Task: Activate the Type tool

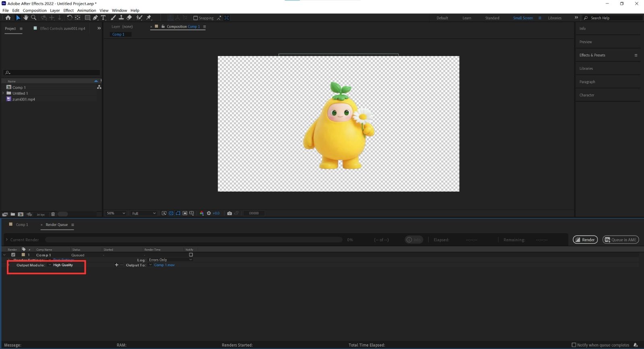Action: coord(103,18)
